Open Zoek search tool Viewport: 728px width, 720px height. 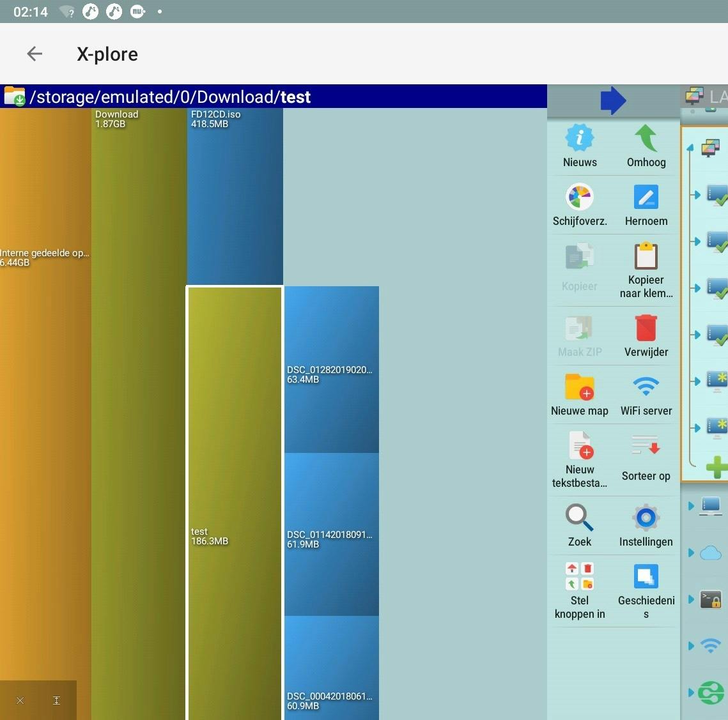(x=580, y=526)
